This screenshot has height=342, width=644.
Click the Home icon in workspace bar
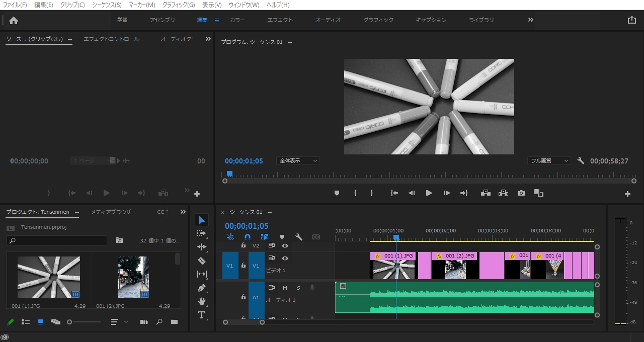14,20
